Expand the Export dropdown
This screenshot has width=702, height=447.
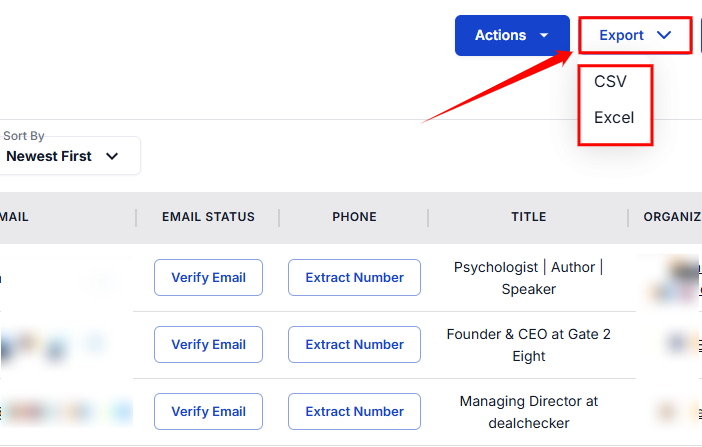click(634, 35)
